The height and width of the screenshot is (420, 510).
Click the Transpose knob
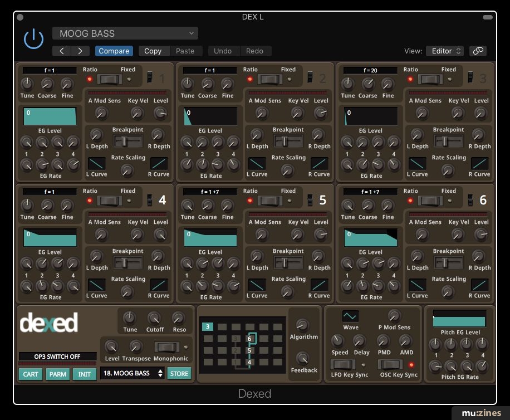point(136,346)
